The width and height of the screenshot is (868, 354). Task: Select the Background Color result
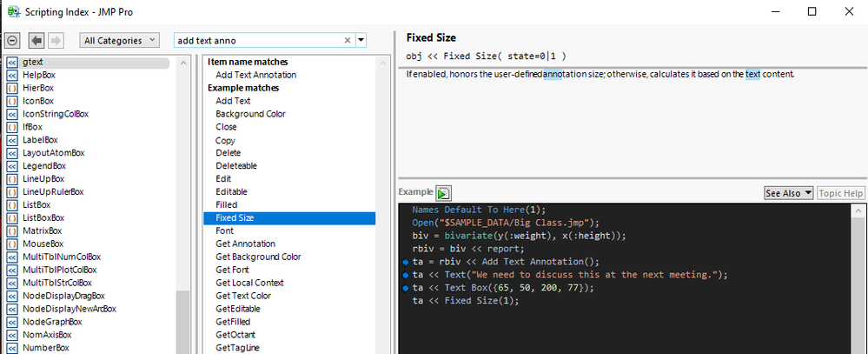tap(251, 114)
